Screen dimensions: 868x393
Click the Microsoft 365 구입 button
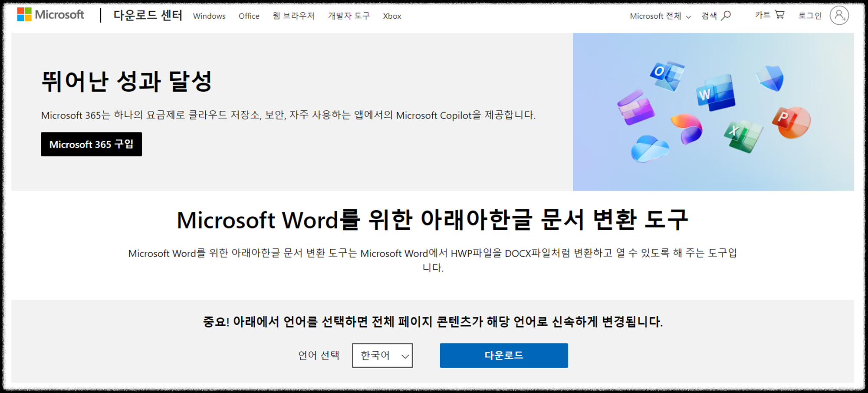pyautogui.click(x=91, y=144)
